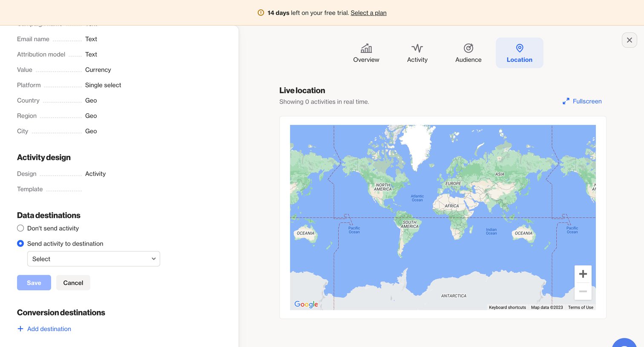The image size is (644, 347).
Task: Click the blue chat bubble button
Action: (x=624, y=343)
